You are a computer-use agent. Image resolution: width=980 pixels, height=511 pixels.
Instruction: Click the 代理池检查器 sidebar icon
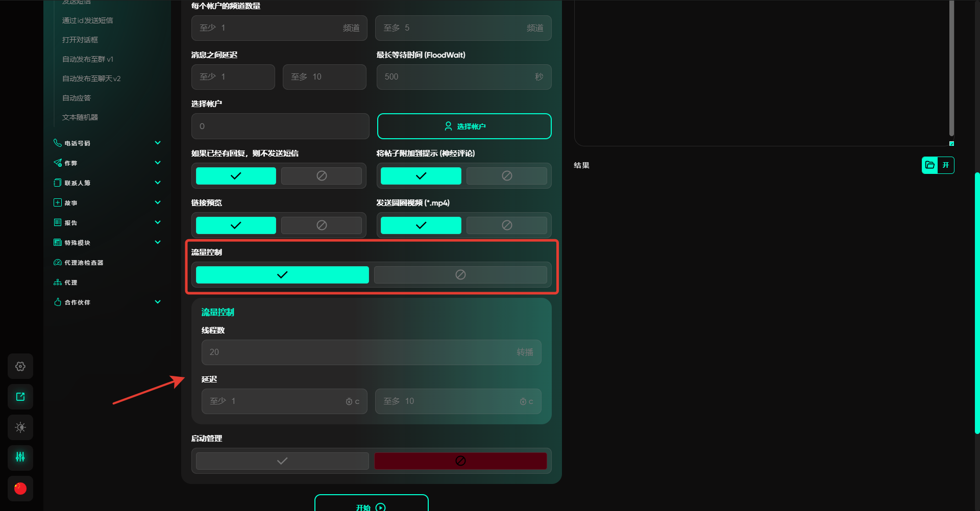pyautogui.click(x=58, y=263)
